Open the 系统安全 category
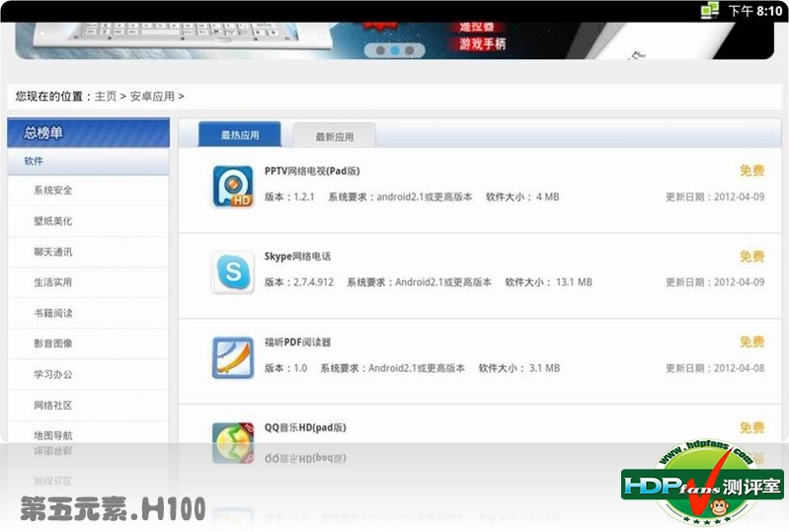 point(89,190)
